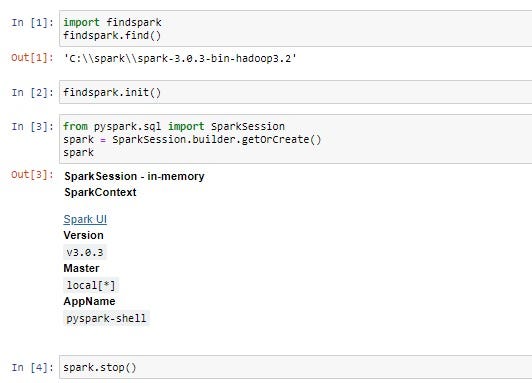
Task: Select the In [3] cell prompt
Action: click(33, 127)
